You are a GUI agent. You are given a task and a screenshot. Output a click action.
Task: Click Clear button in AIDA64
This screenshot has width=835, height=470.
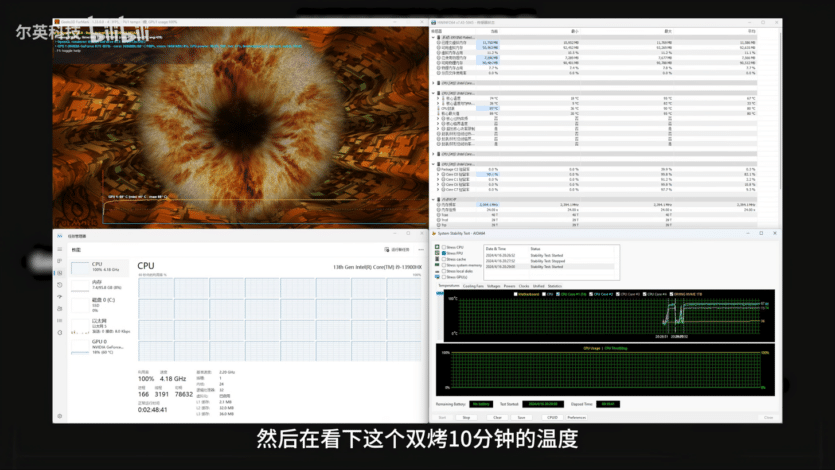point(497,417)
